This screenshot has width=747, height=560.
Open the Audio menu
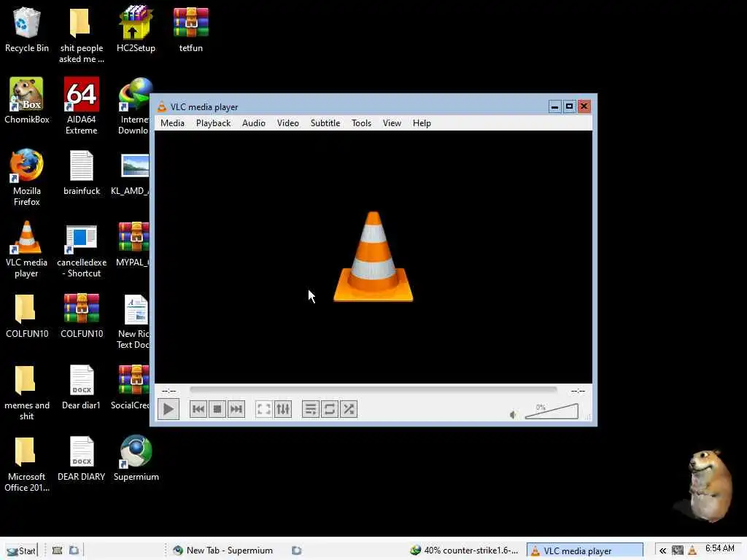[x=253, y=122]
